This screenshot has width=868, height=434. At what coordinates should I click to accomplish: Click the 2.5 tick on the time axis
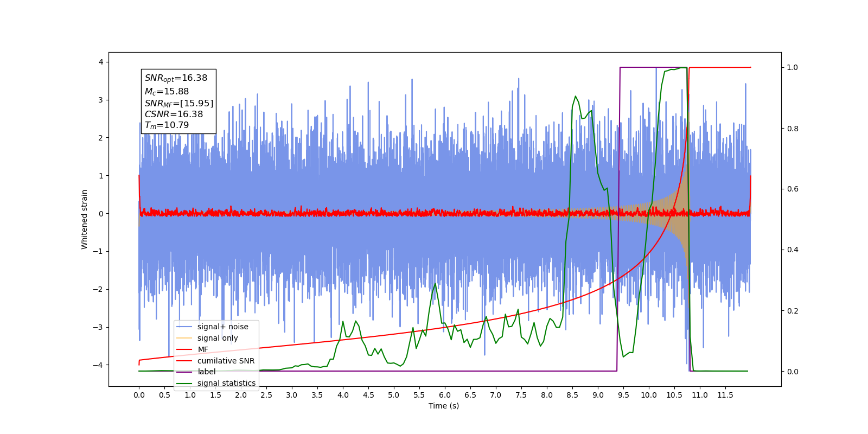pyautogui.click(x=266, y=395)
